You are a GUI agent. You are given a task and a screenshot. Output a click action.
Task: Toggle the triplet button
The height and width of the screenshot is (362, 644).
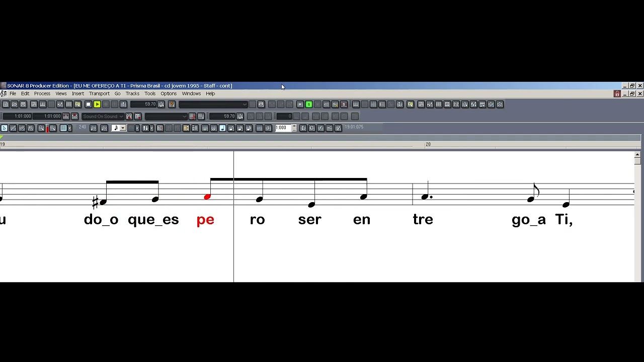click(x=268, y=128)
